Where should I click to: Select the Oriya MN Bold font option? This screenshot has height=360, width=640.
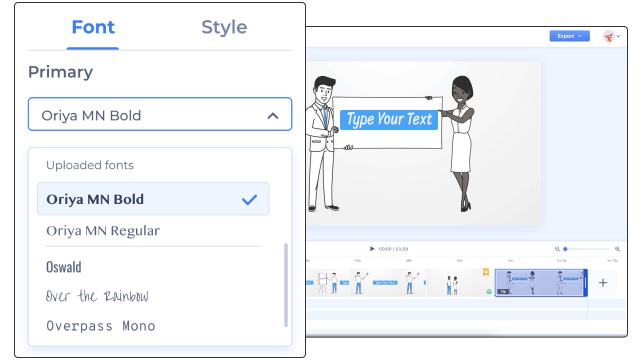[153, 199]
